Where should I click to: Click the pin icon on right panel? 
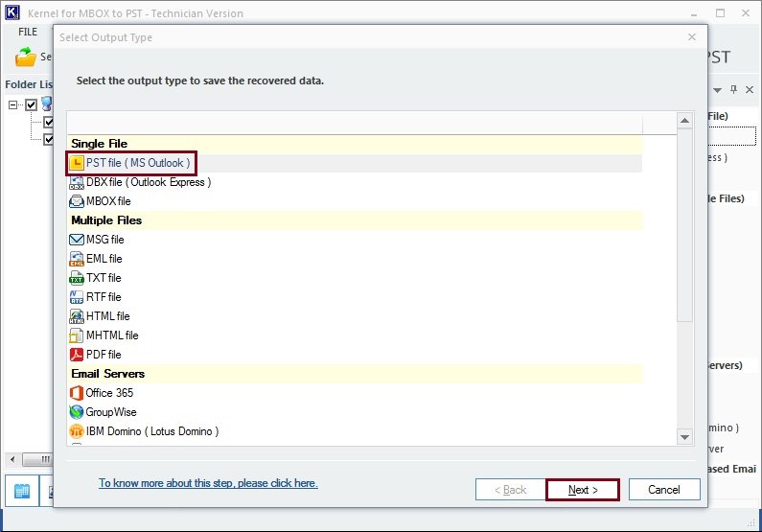point(734,89)
